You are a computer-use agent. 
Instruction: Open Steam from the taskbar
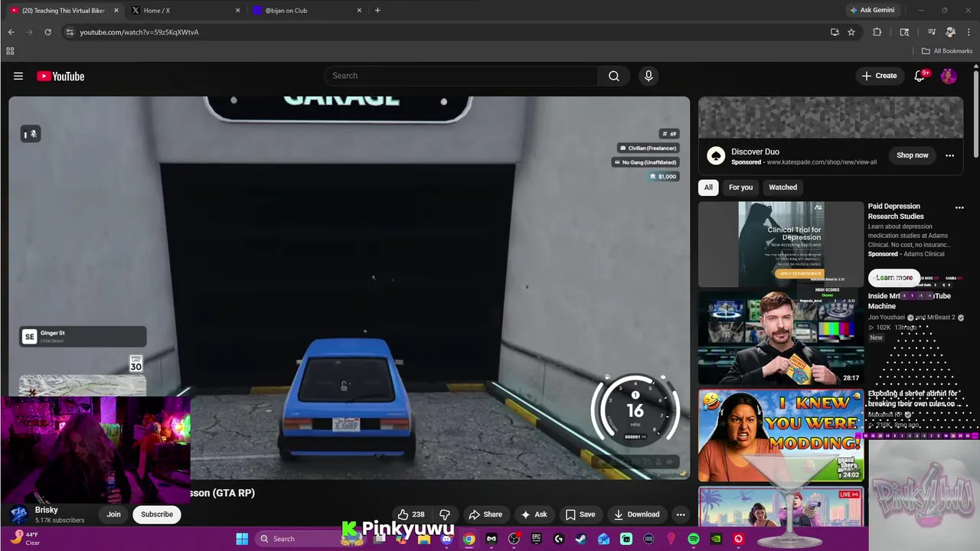581,539
